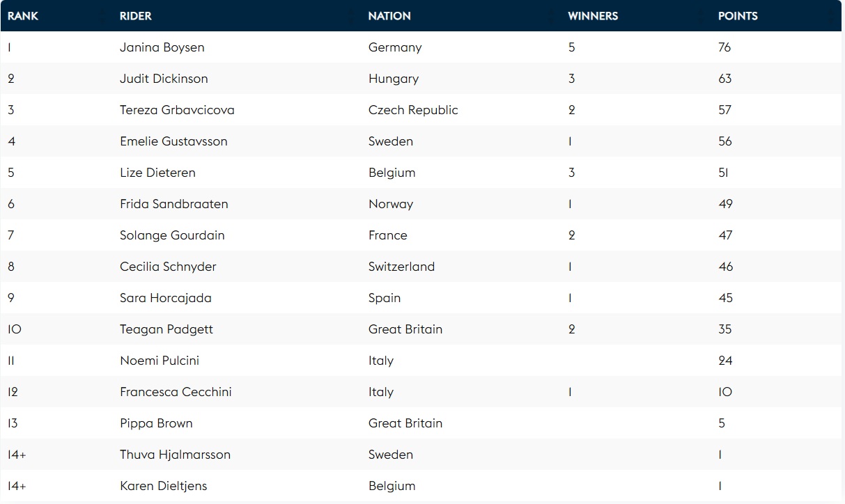The image size is (845, 504).
Task: Click the Czech Republic nation cell
Action: point(413,110)
